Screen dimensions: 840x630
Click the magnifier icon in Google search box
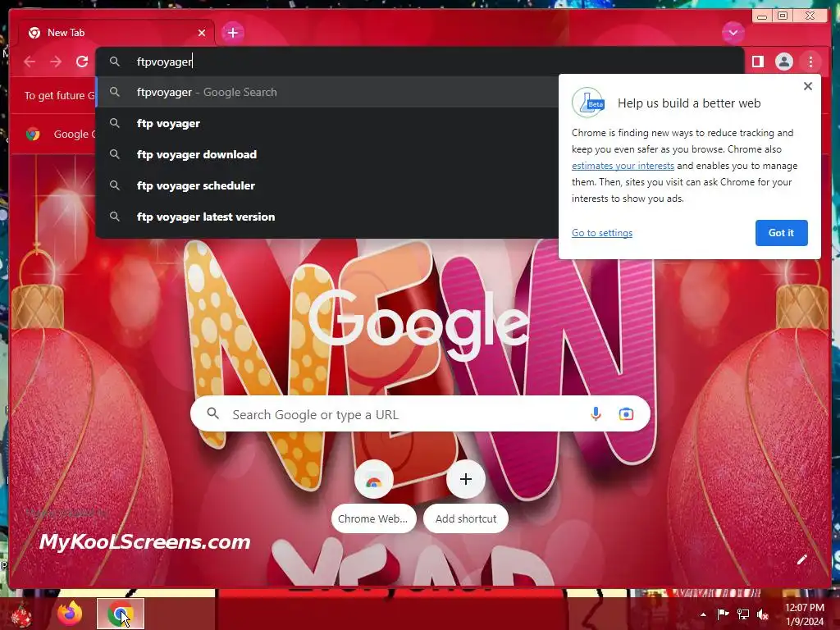click(212, 413)
